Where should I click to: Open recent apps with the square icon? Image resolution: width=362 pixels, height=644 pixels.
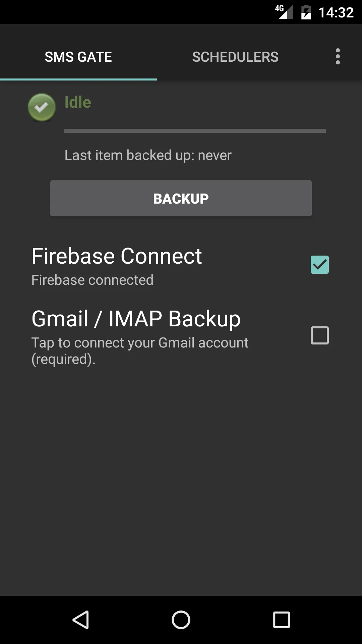point(282,619)
